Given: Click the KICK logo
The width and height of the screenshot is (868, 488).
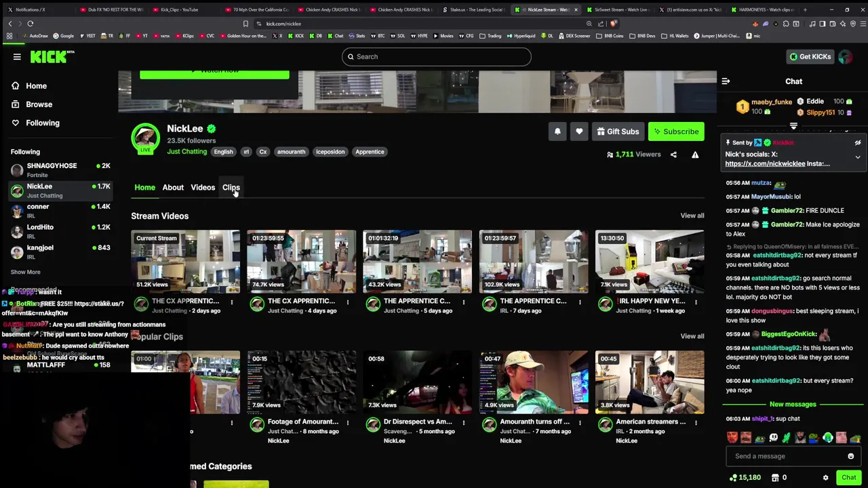Looking at the screenshot, I should pos(52,57).
